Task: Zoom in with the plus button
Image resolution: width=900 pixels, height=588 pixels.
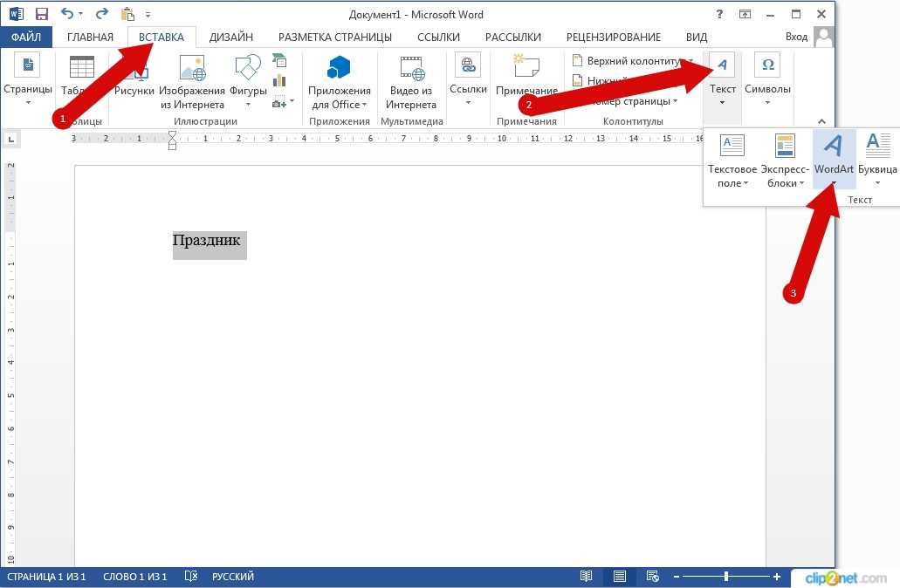Action: (x=777, y=577)
